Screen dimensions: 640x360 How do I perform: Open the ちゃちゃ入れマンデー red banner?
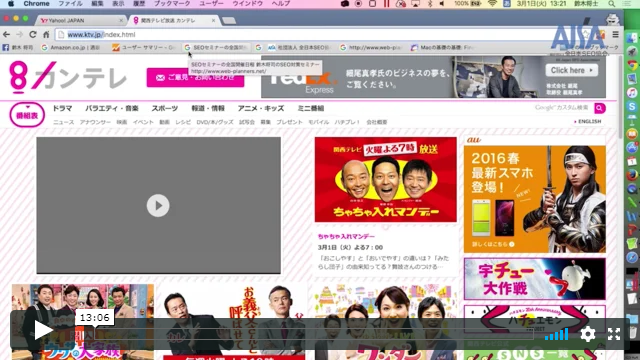(x=386, y=180)
